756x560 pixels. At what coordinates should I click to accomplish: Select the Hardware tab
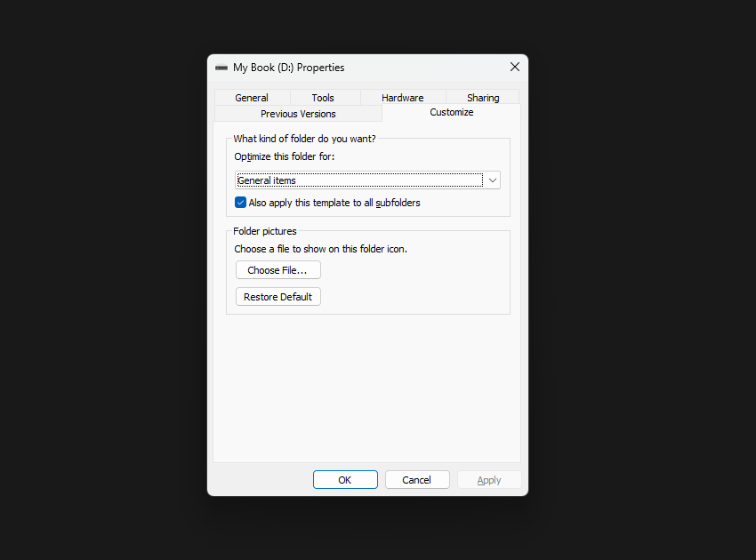[402, 98]
